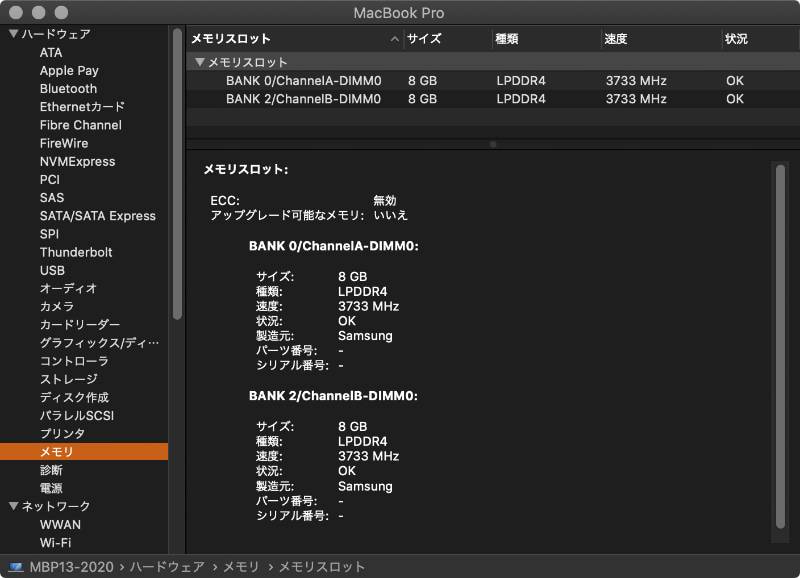Open the ストレージ hardware section
This screenshot has width=800, height=578.
pos(69,378)
